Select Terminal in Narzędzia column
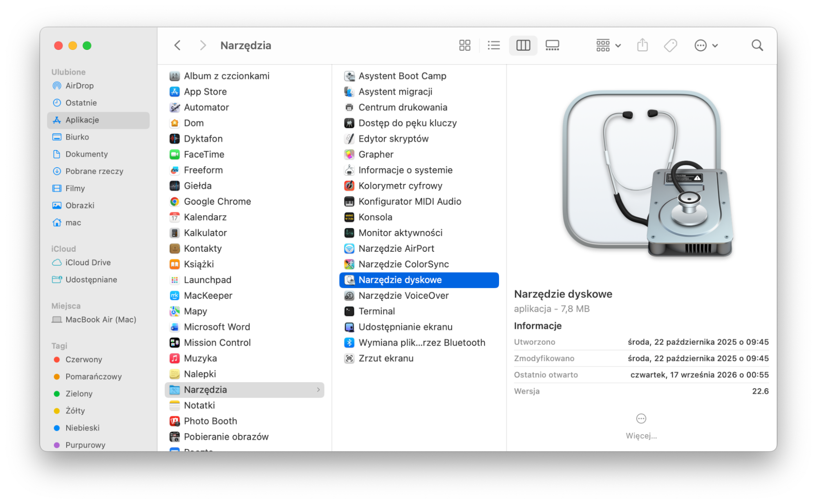Viewport: 817px width, 504px height. click(419, 311)
